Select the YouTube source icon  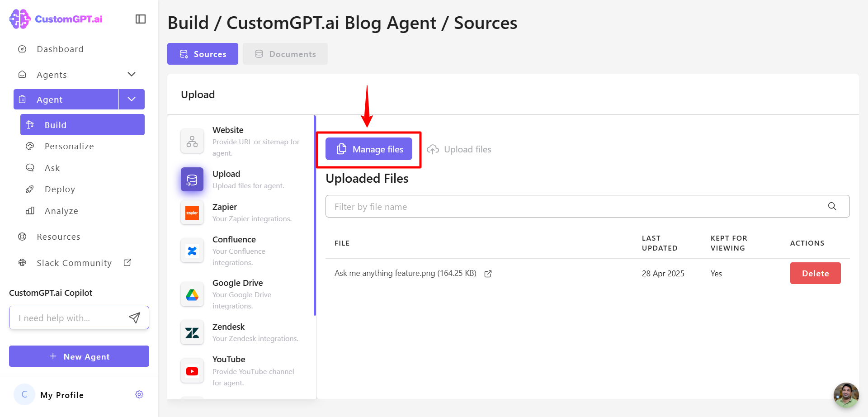click(x=192, y=371)
